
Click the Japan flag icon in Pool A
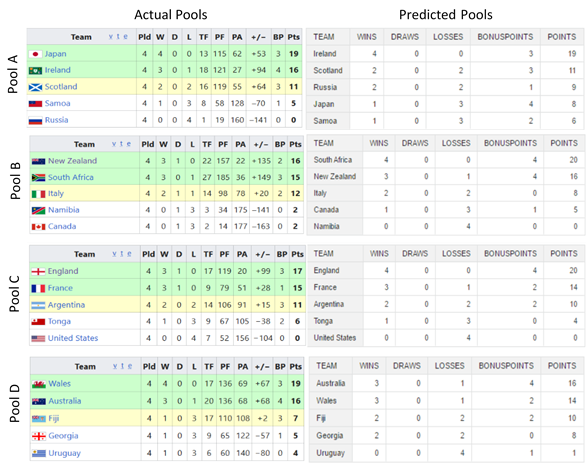36,54
